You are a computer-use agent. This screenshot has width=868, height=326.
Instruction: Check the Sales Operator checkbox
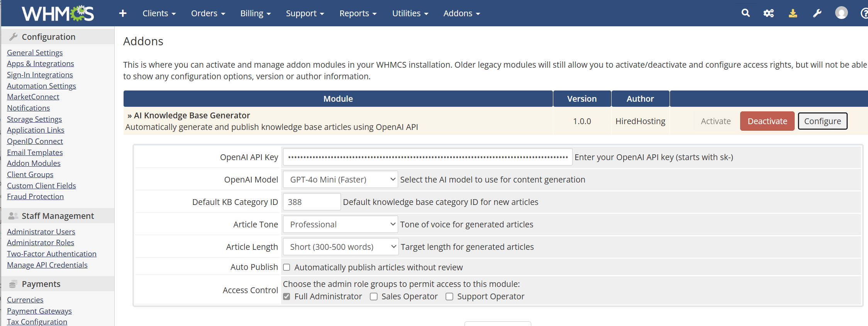point(373,297)
